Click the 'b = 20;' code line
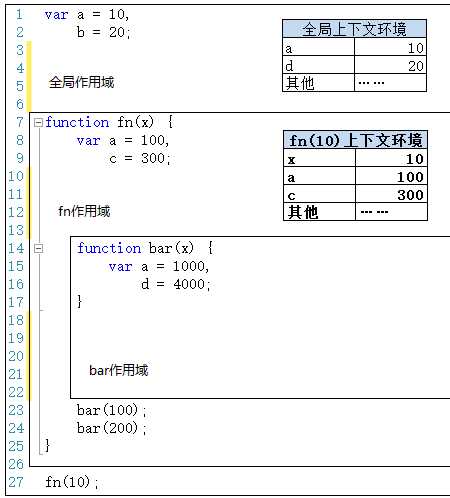 104,32
